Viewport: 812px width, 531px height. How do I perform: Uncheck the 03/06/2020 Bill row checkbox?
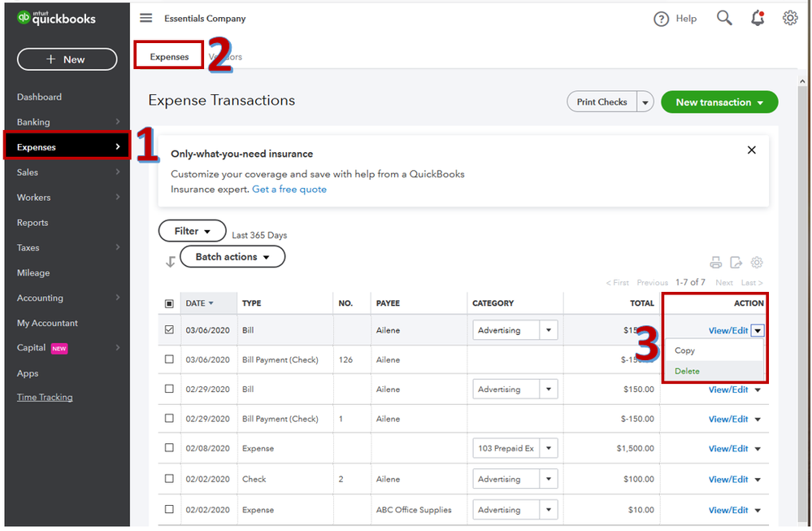pyautogui.click(x=169, y=329)
